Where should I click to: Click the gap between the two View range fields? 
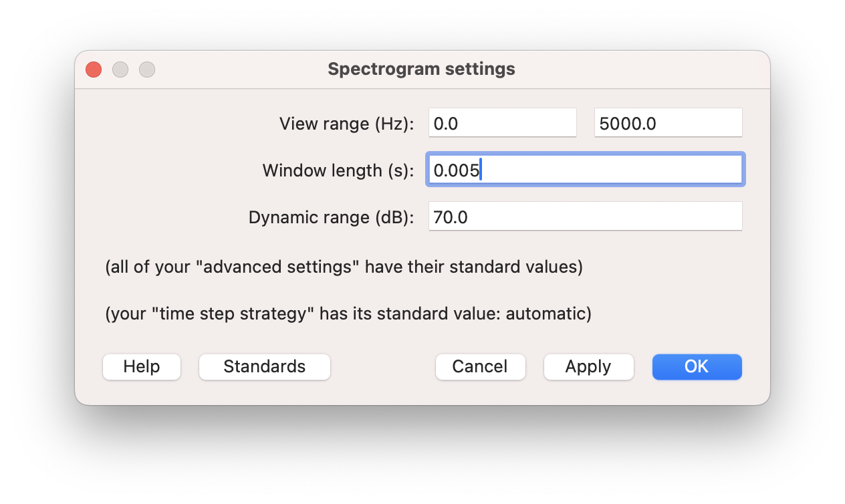(x=586, y=123)
